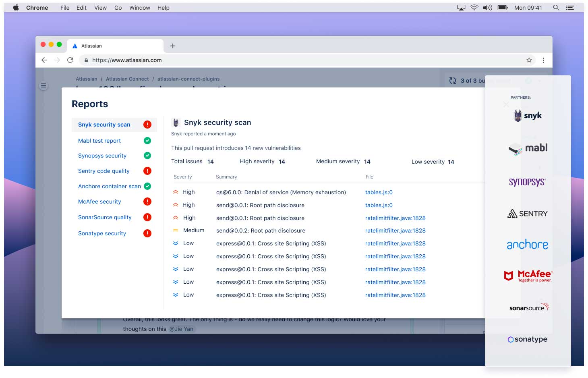Click the red alert icon beside SonarSource quality
Image resolution: width=588 pixels, height=378 pixels.
(x=147, y=217)
